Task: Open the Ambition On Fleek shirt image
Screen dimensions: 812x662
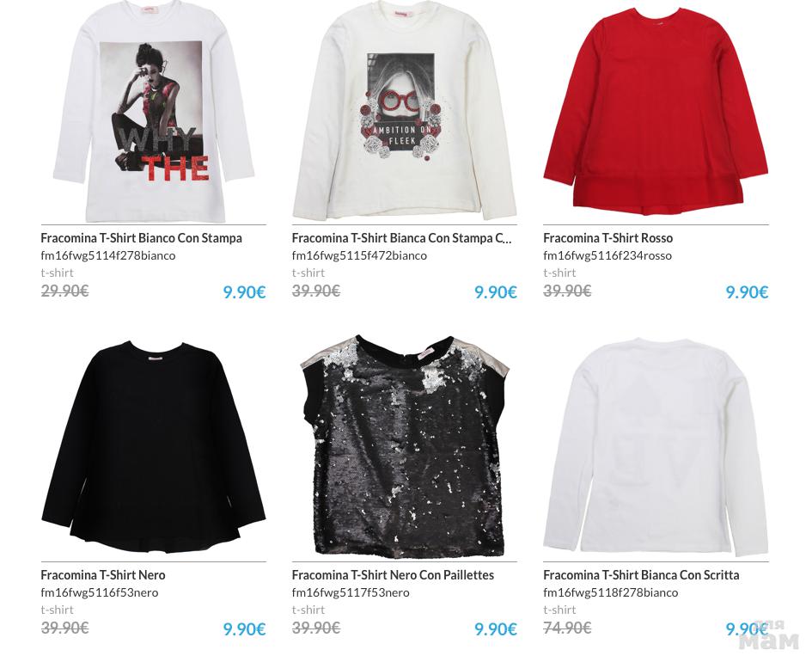Action: coord(405,110)
